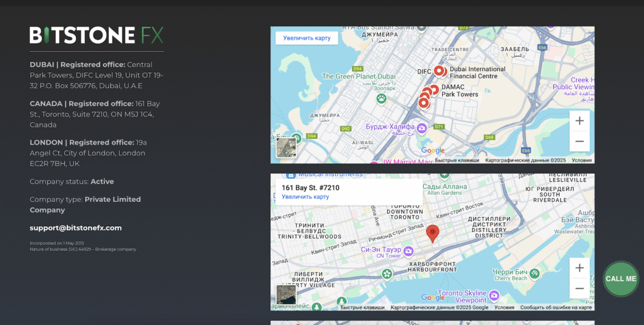Click Google logo on Toronto map
Screen dimensions: 644x325
point(433,297)
